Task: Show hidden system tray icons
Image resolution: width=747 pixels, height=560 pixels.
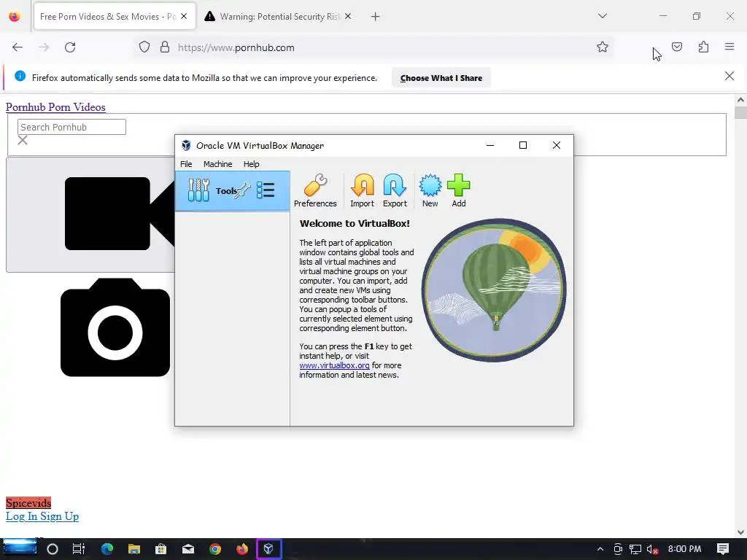Action: 600,549
